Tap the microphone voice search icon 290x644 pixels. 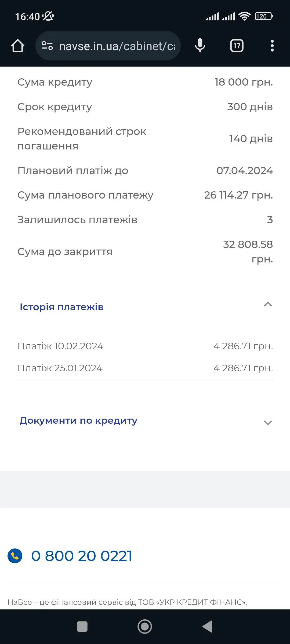click(200, 46)
